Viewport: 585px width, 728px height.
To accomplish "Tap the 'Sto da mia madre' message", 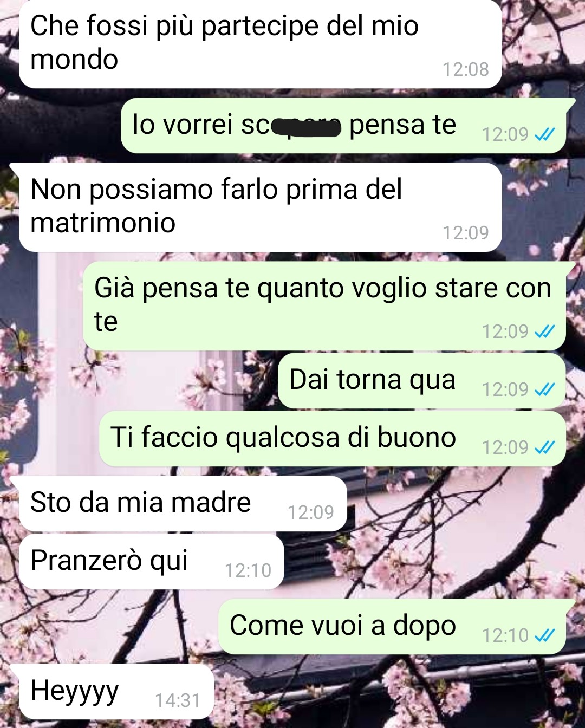I will [183, 504].
